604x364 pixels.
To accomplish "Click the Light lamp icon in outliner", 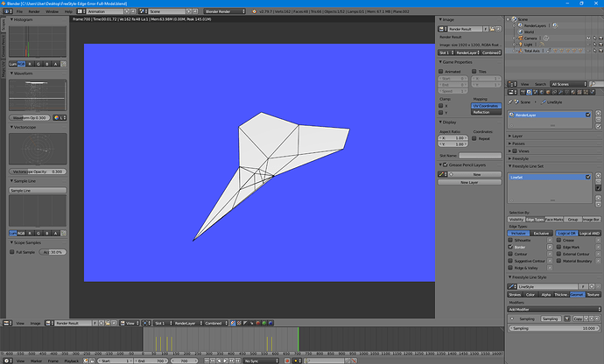I will click(521, 45).
